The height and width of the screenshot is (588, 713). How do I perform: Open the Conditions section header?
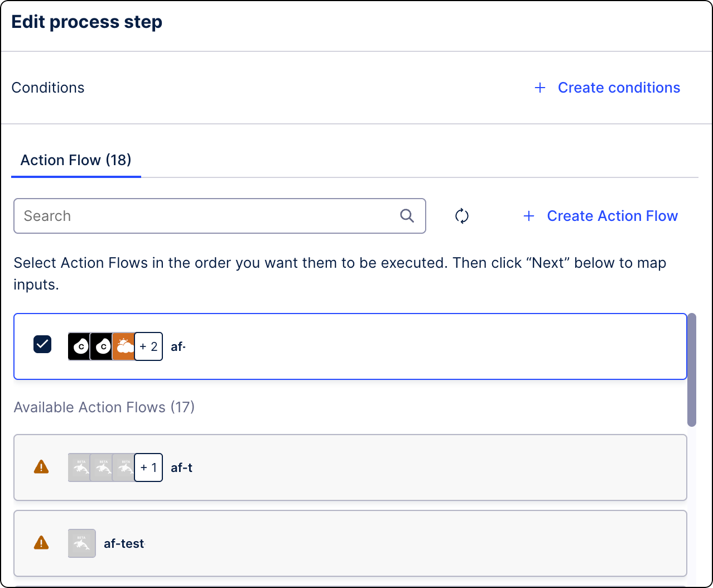click(48, 88)
